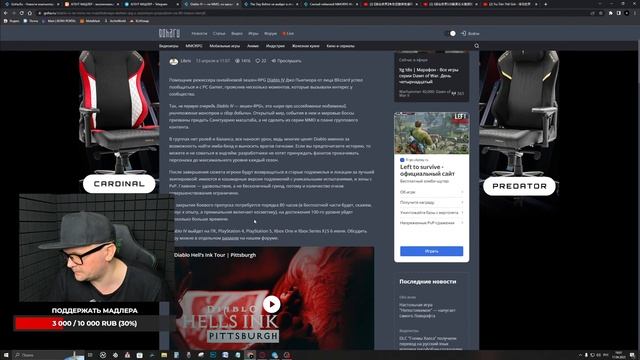
Task: Open the Игры menu item
Action: [x=253, y=33]
